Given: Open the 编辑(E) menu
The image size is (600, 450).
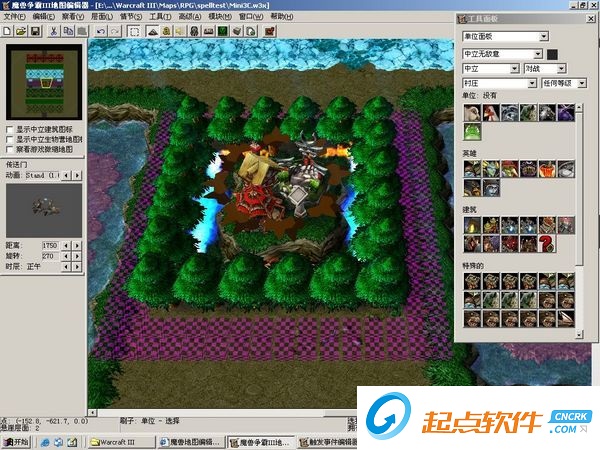Looking at the screenshot, I should 44,16.
